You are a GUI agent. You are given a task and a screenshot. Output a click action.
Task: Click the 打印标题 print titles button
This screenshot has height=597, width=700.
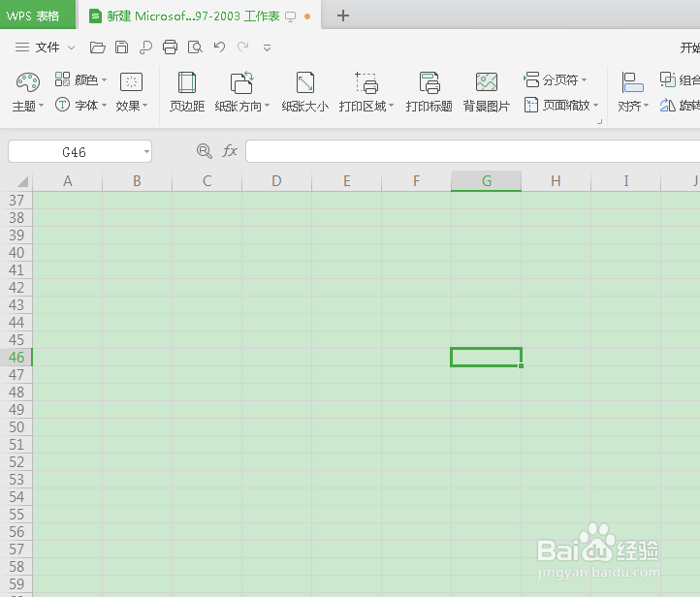430,92
